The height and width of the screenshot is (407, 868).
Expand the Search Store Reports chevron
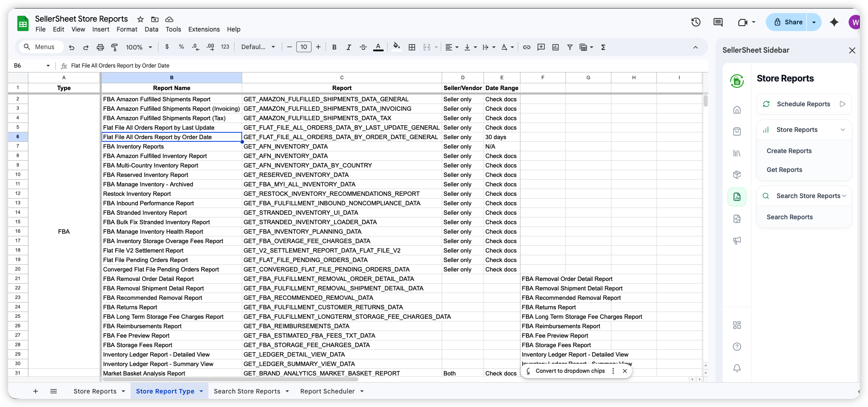pyautogui.click(x=845, y=196)
